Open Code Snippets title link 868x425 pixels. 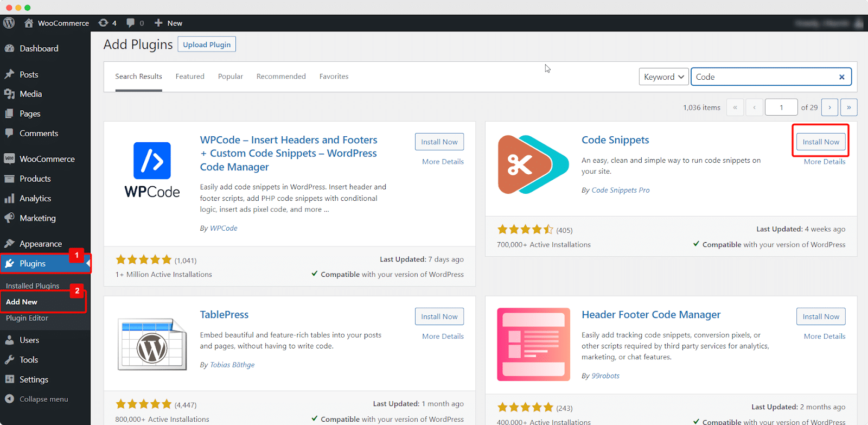coord(615,140)
